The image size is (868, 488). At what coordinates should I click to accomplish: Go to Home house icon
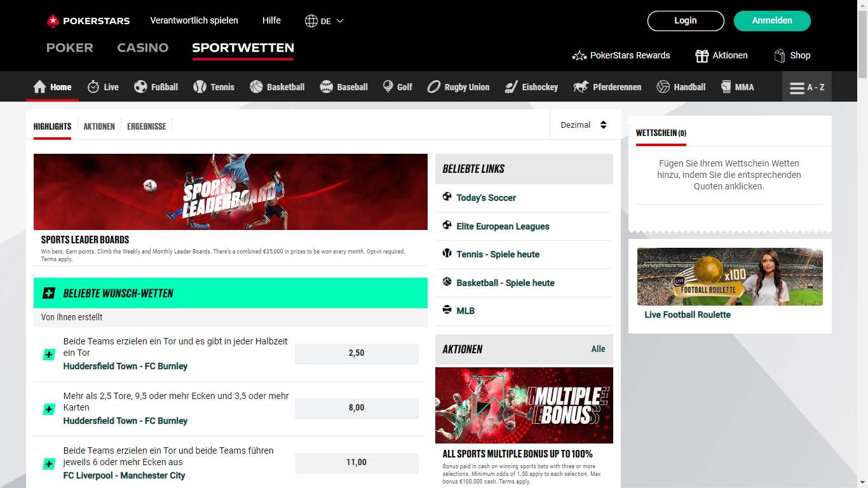tap(40, 86)
